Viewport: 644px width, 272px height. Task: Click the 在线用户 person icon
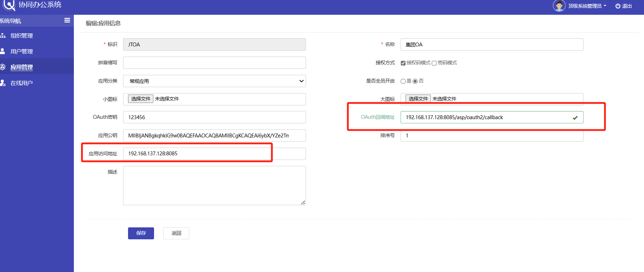tap(3, 83)
